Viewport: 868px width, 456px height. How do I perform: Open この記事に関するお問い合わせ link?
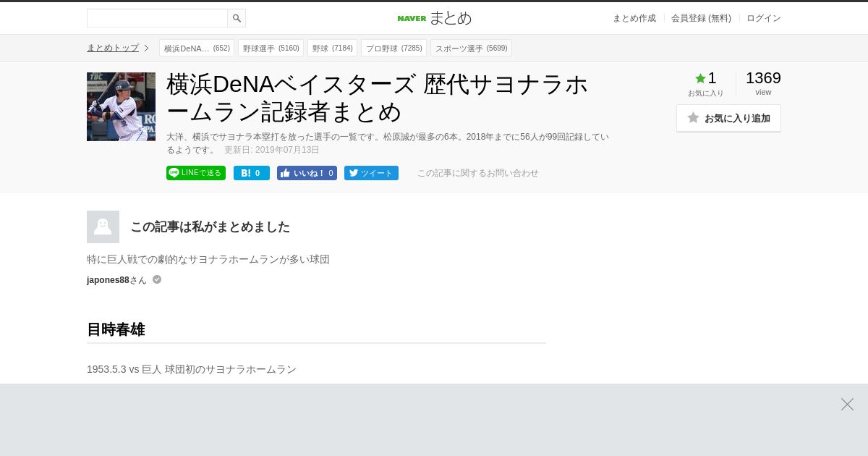(477, 173)
